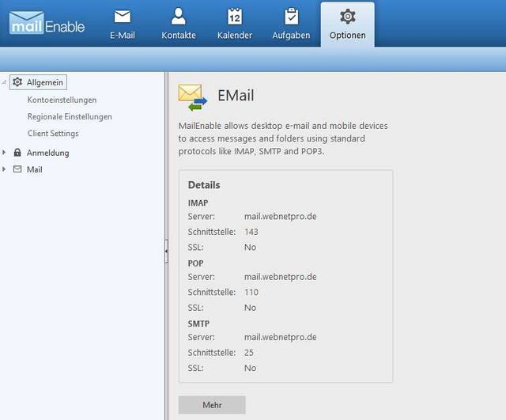
Task: Click the Optionen gear icon tab
Action: 347,17
